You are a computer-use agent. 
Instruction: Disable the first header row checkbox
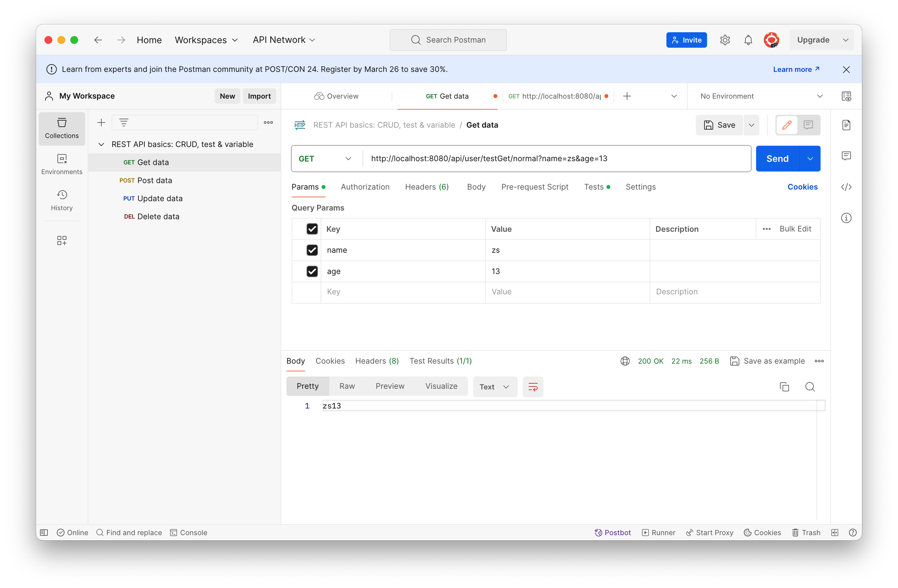point(312,229)
